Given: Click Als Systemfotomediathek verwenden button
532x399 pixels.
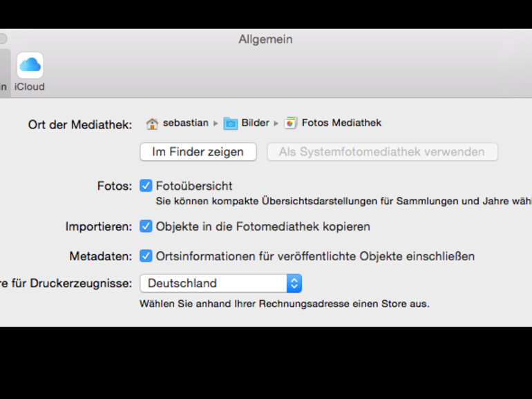Looking at the screenshot, I should coord(382,152).
